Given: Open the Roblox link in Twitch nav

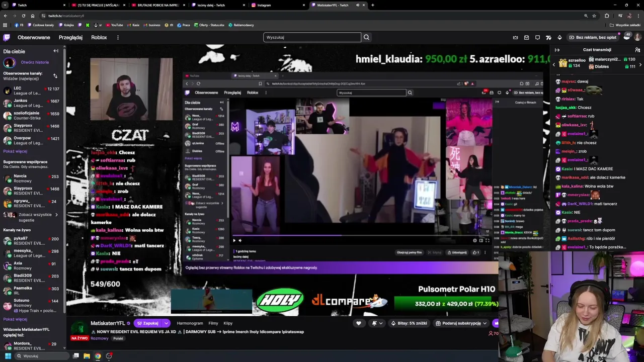Looking at the screenshot, I should pyautogui.click(x=99, y=37).
